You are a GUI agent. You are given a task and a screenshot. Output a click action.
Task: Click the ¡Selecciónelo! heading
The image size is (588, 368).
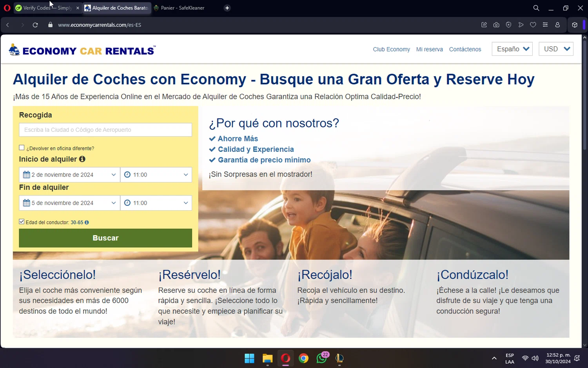57,275
